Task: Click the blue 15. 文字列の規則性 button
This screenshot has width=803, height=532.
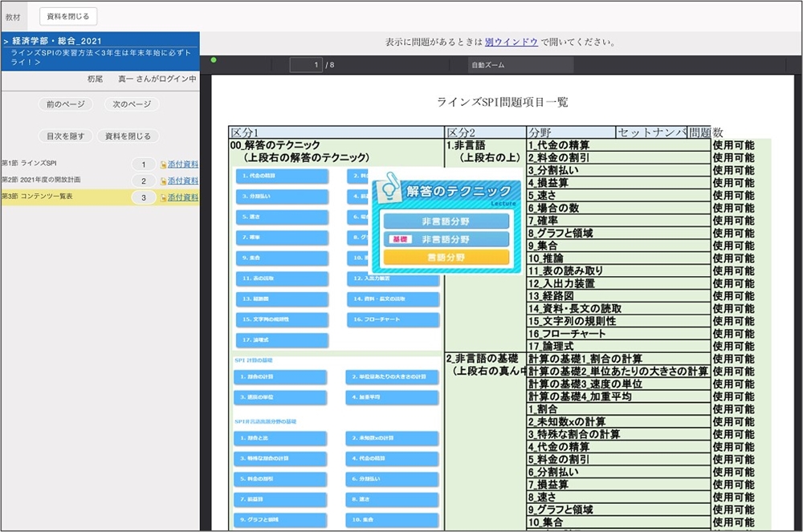Action: [282, 319]
